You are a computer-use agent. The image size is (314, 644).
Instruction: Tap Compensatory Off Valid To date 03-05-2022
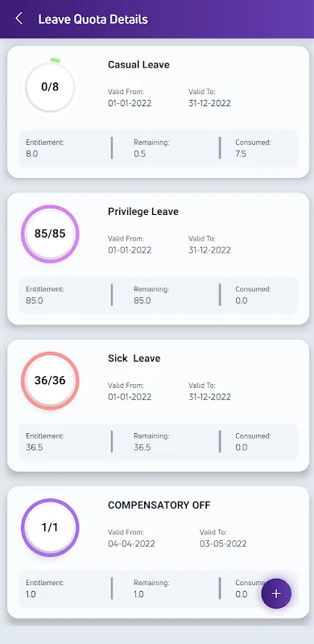pyautogui.click(x=223, y=544)
